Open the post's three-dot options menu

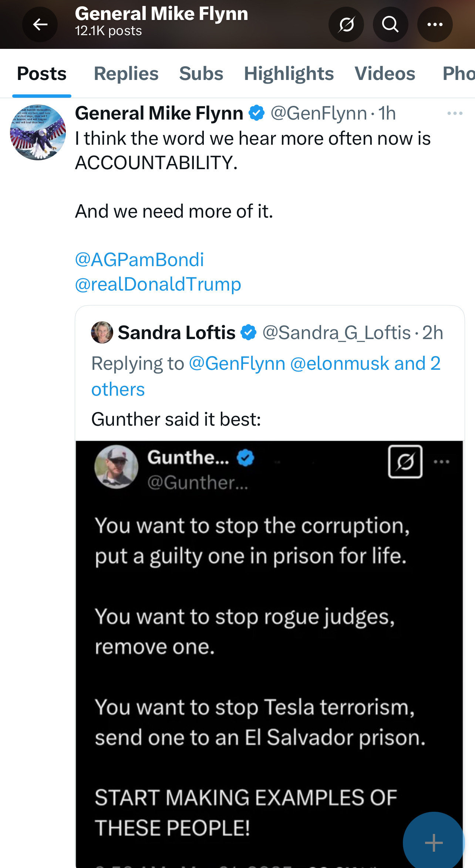tap(455, 113)
